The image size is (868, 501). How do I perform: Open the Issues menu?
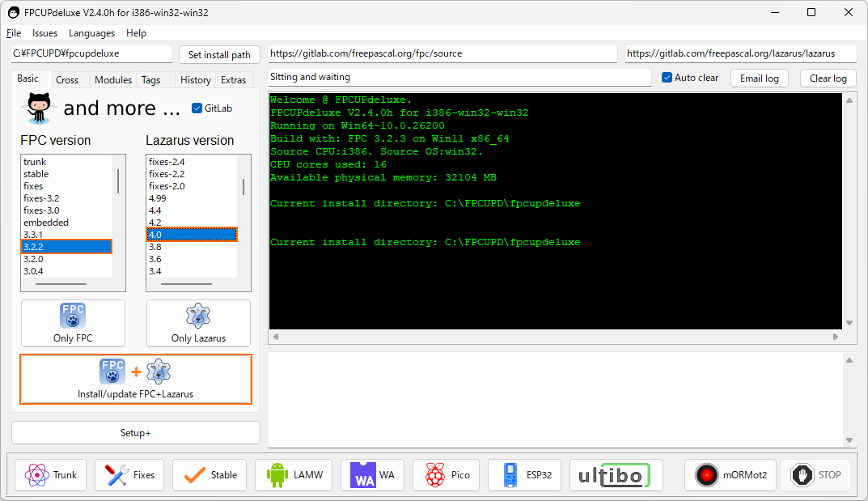[x=44, y=33]
